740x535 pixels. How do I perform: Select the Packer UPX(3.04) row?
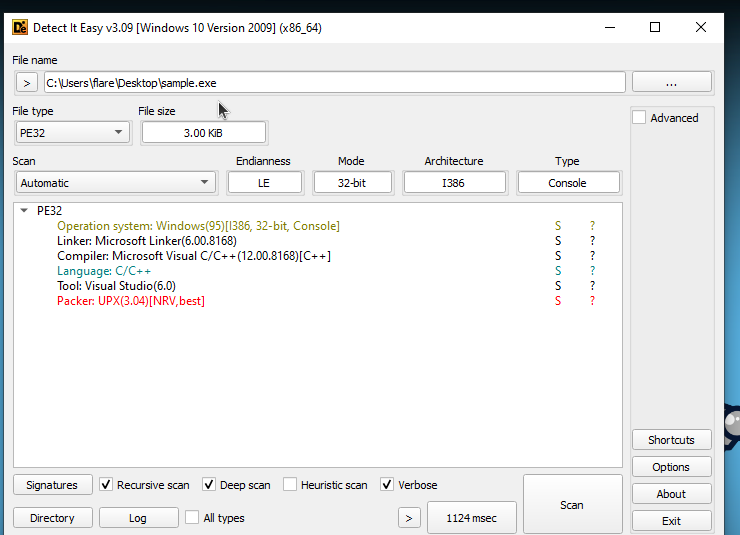[131, 301]
